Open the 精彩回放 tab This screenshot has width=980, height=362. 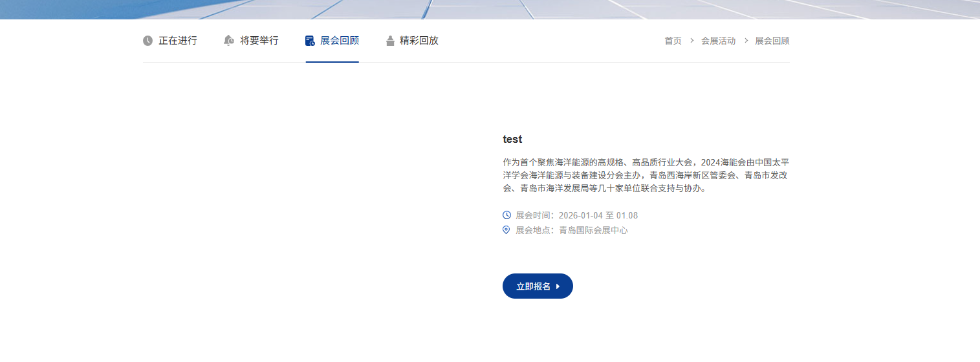click(x=412, y=41)
